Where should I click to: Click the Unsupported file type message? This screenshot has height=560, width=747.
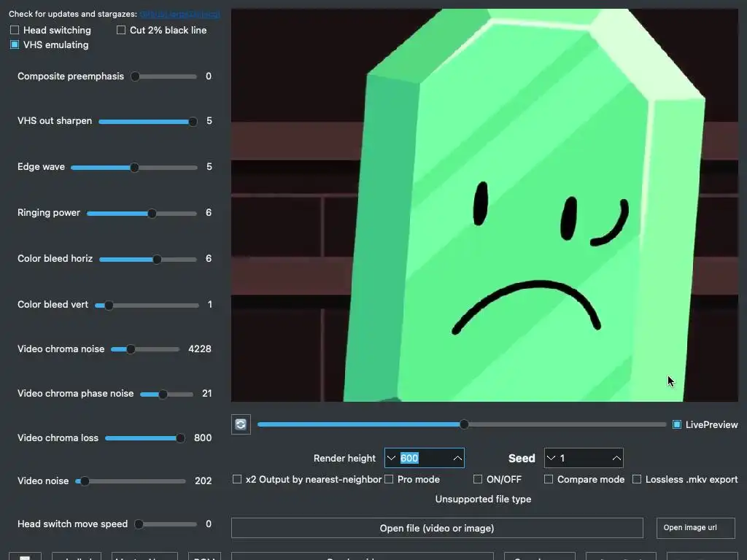(x=483, y=499)
